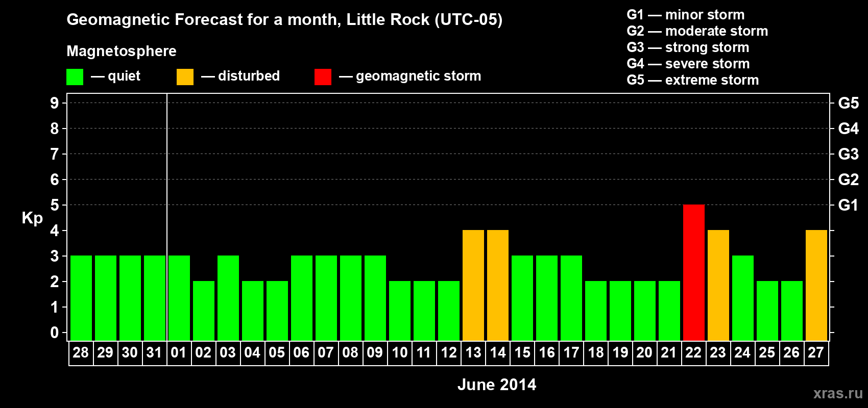Click the date label 09
This screenshot has height=408, width=868.
click(x=375, y=352)
